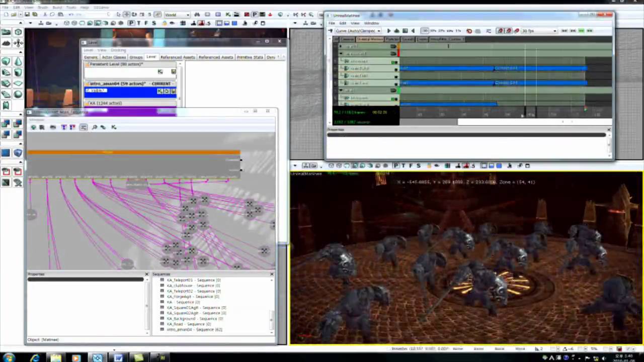
Task: Play the Matinee sequence
Action: click(388, 31)
